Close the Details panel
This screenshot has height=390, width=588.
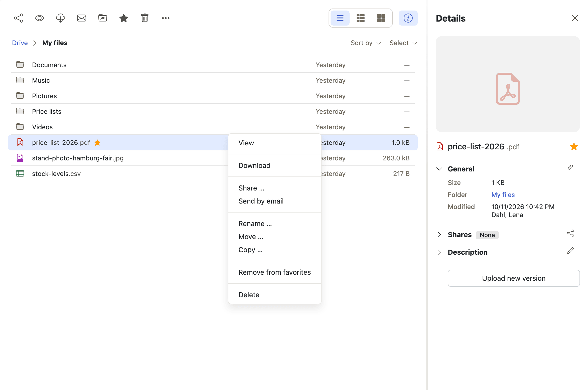click(x=575, y=18)
